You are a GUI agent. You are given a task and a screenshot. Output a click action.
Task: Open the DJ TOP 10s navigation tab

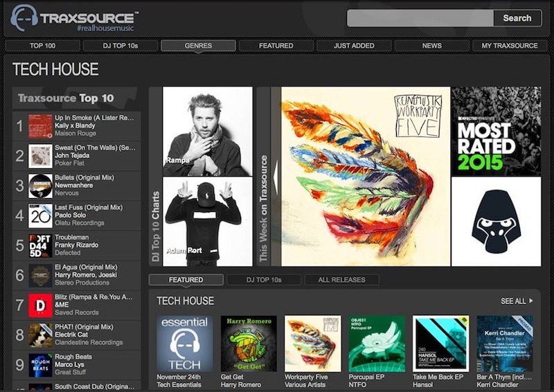(x=120, y=46)
